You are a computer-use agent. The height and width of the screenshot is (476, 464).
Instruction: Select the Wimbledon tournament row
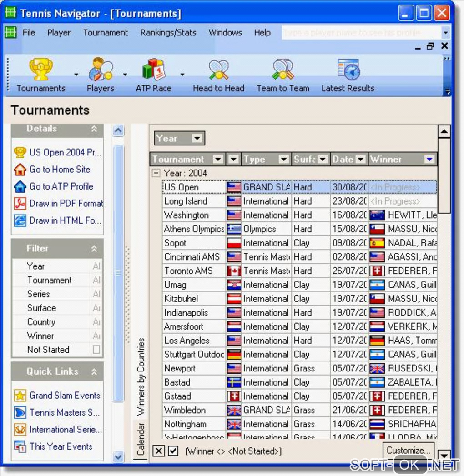pos(299,410)
